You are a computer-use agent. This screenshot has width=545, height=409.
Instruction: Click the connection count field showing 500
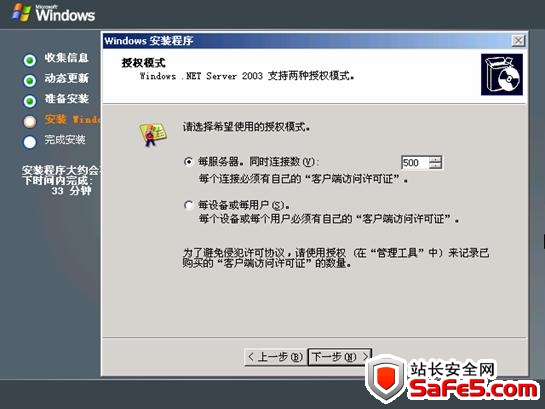pyautogui.click(x=415, y=163)
